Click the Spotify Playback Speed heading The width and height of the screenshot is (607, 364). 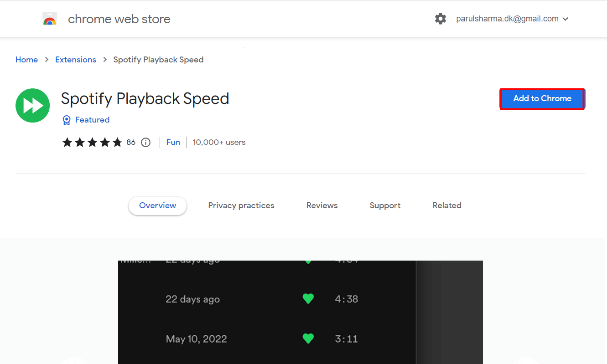click(145, 98)
